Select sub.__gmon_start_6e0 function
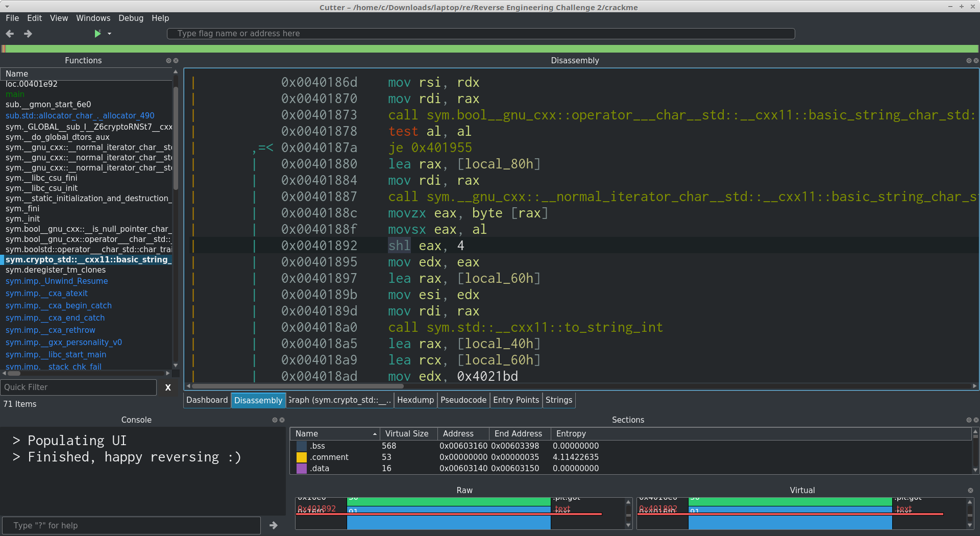Viewport: 980px width, 536px height. click(x=48, y=105)
